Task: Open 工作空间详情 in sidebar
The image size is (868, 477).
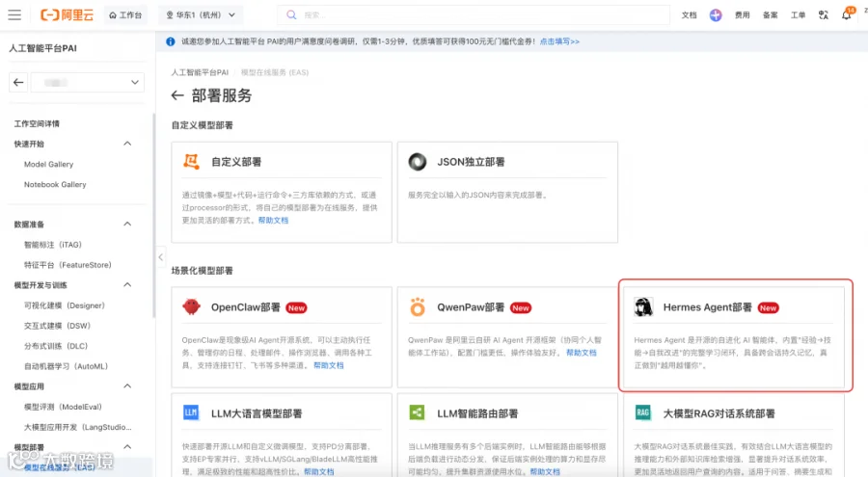Action: pos(37,123)
